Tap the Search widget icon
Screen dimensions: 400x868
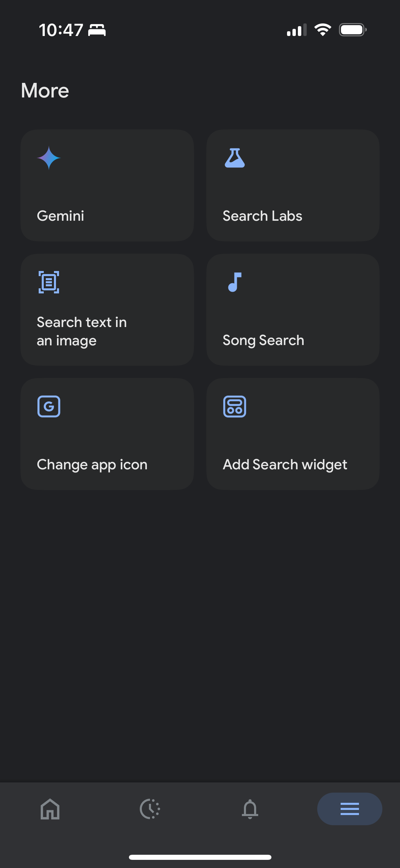point(234,406)
